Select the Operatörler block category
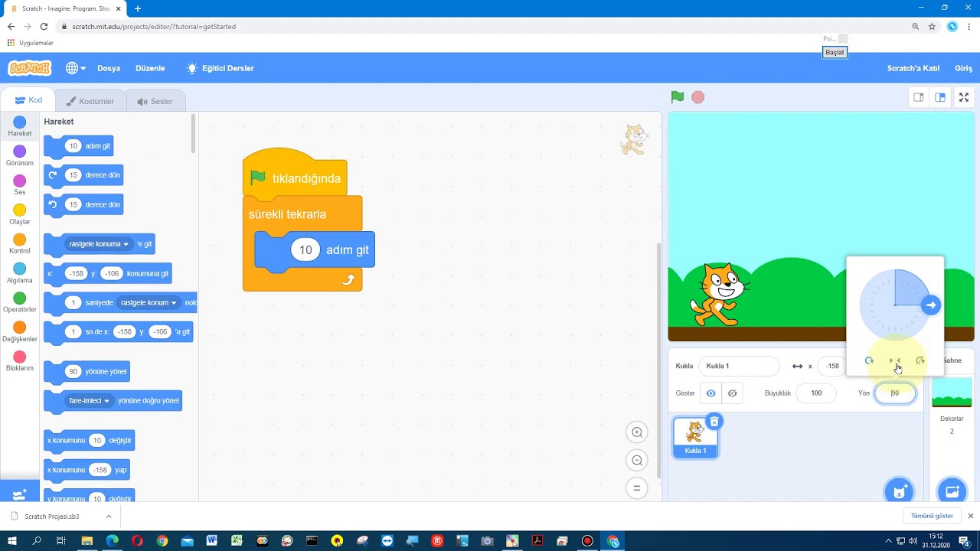980x551 pixels. pyautogui.click(x=20, y=303)
